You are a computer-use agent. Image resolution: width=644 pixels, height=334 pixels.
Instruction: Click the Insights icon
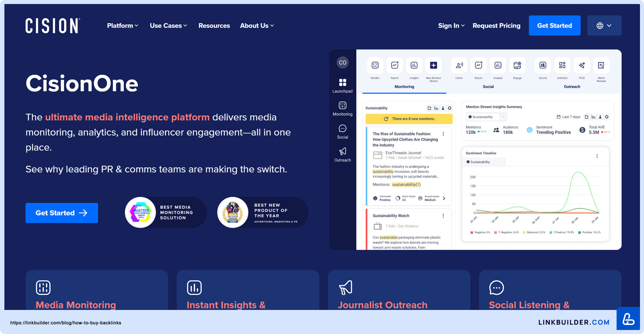coord(414,65)
